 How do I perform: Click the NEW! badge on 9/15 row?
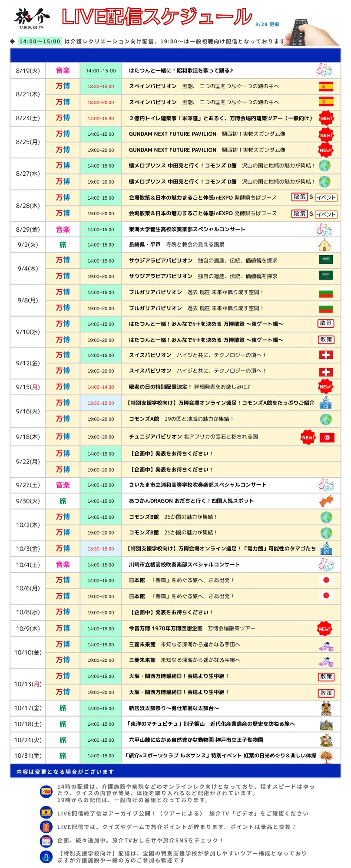pyautogui.click(x=326, y=387)
